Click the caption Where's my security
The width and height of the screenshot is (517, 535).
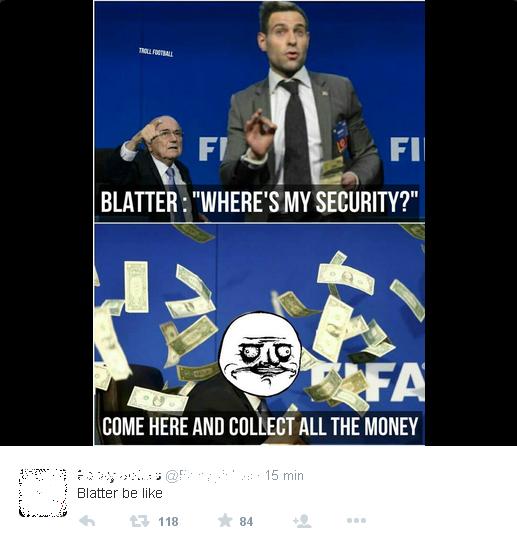coord(259,202)
